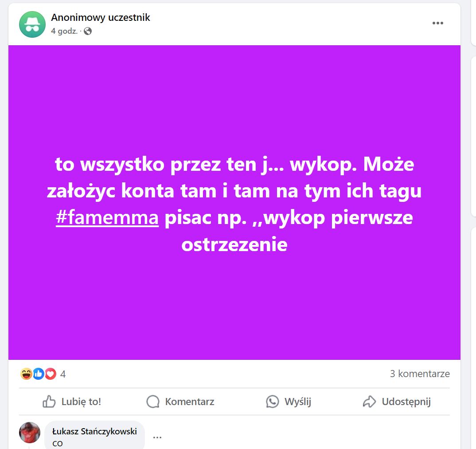
Task: Click the public globe visibility icon
Action: (88, 32)
